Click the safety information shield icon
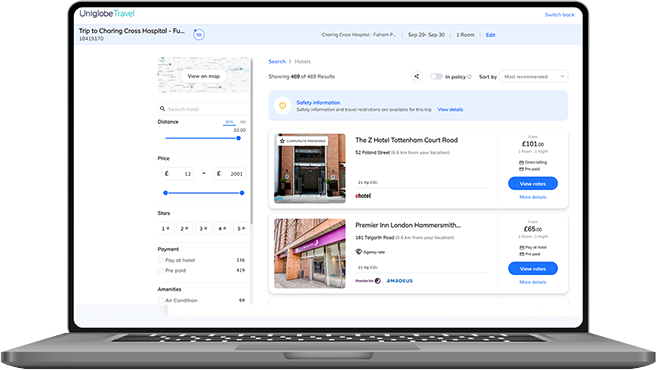 coord(282,106)
